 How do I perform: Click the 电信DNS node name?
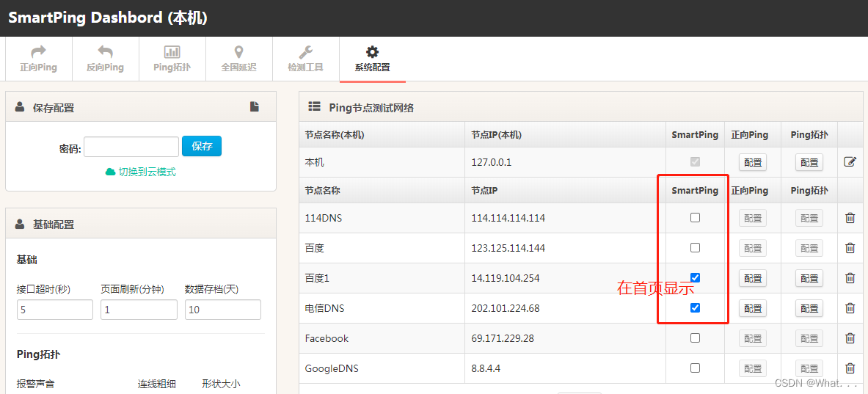pyautogui.click(x=324, y=308)
